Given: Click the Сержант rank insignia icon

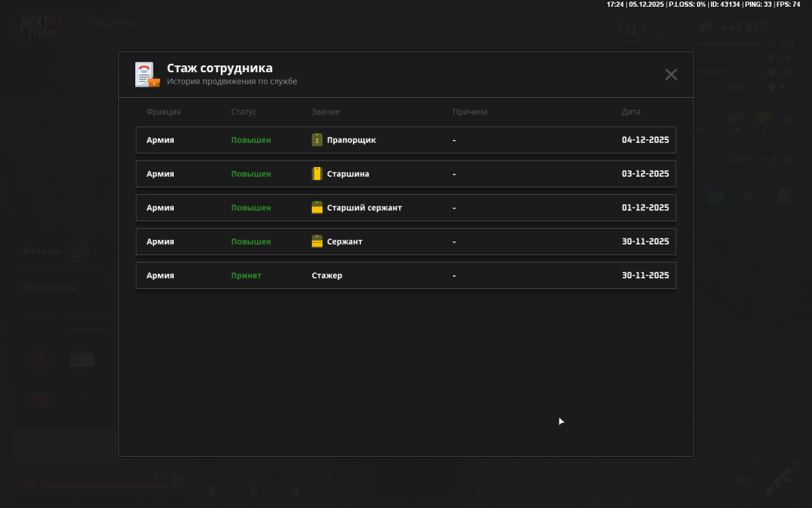Looking at the screenshot, I should 317,242.
